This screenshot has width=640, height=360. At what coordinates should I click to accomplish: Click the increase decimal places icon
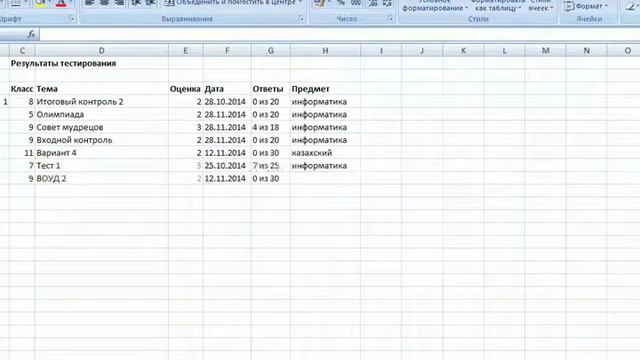point(373,4)
